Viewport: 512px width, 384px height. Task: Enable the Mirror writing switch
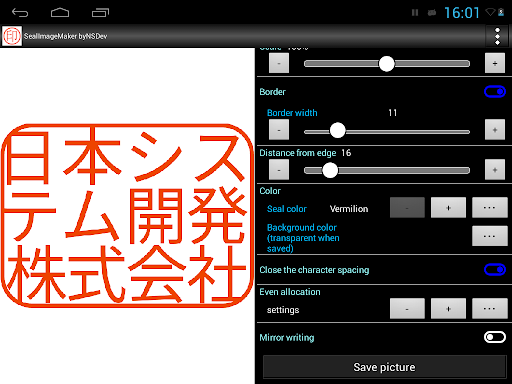(x=495, y=337)
